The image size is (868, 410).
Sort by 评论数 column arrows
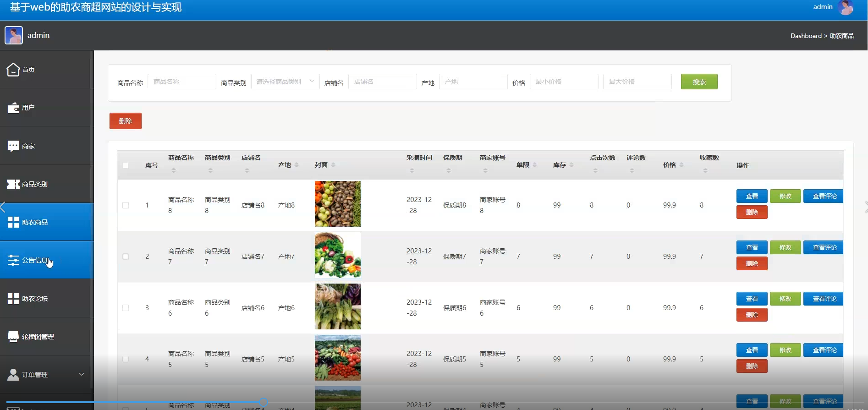click(x=632, y=170)
